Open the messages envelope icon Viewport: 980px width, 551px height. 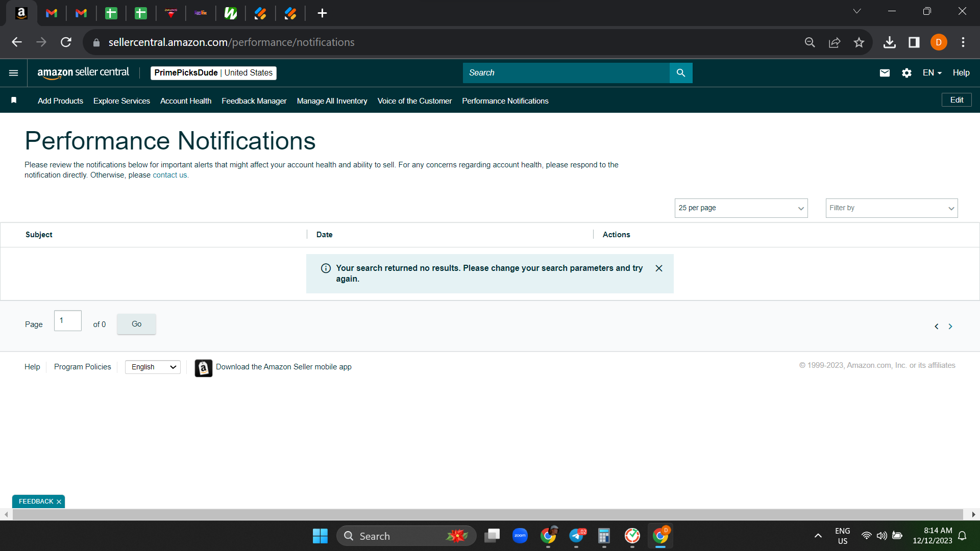click(885, 73)
